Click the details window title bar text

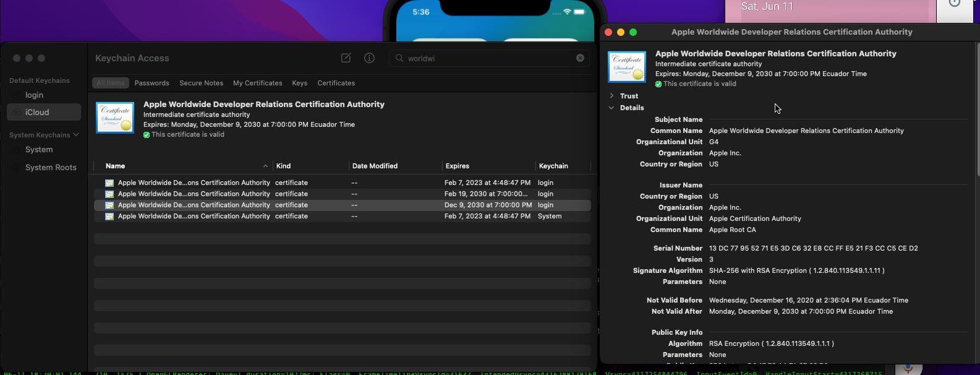tap(791, 32)
